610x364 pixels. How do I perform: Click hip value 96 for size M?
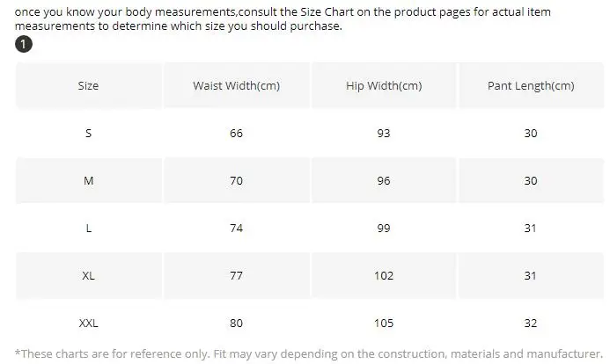(384, 180)
